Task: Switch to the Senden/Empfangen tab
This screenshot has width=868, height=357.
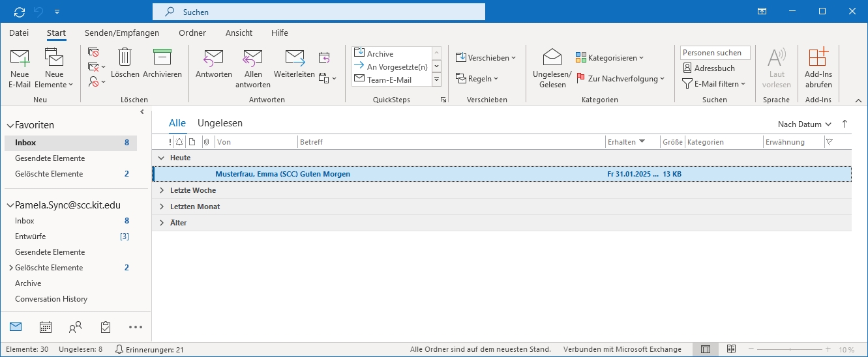Action: [123, 33]
